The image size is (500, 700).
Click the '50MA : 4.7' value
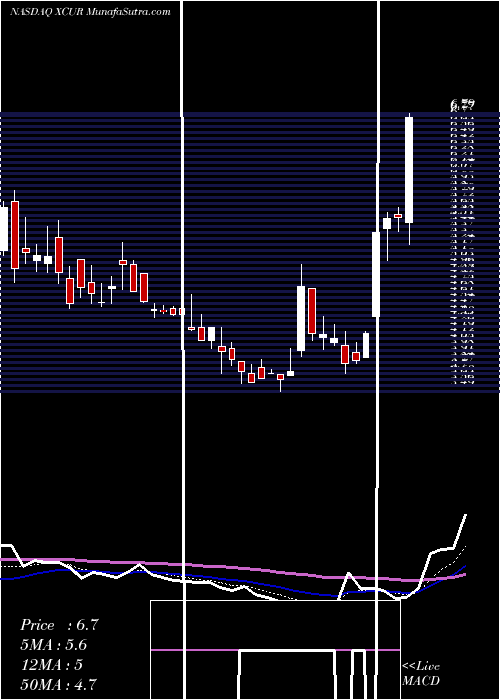58,684
